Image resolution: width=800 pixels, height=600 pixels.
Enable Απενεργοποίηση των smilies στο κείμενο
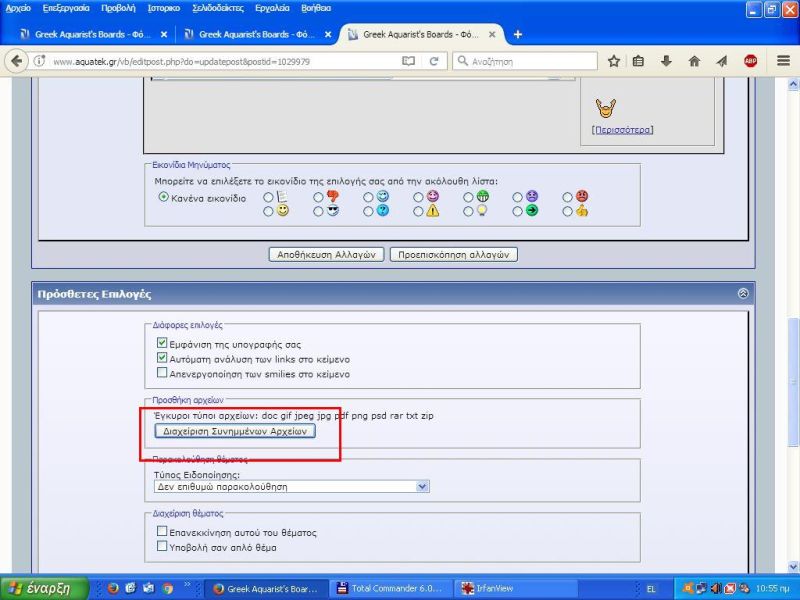(162, 373)
